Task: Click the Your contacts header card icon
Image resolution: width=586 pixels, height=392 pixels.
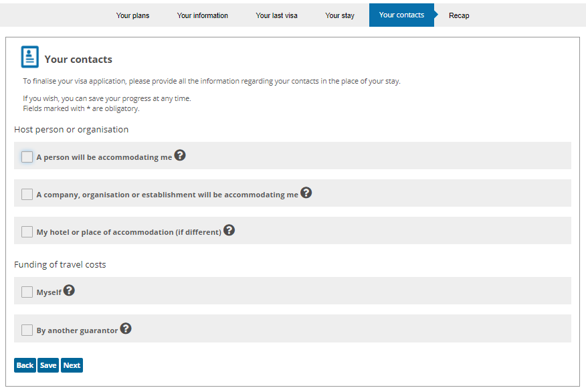Action: (x=30, y=57)
